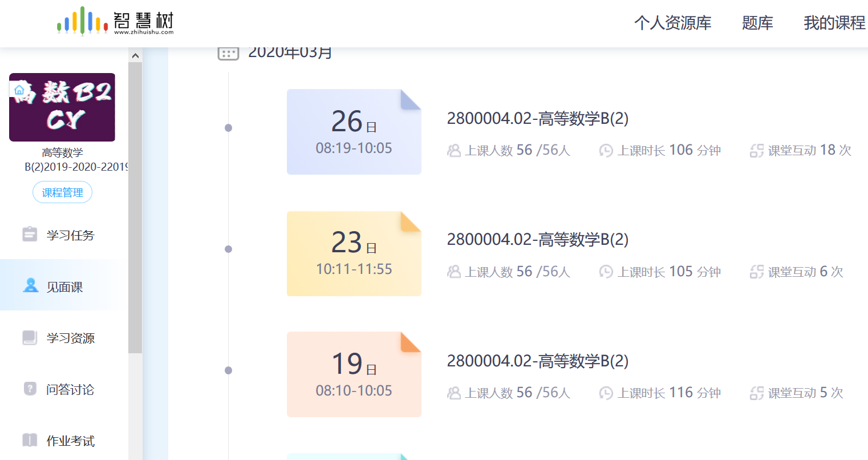This screenshot has width=868, height=460.
Task: Click the home icon on course thumbnail
Action: click(x=19, y=90)
